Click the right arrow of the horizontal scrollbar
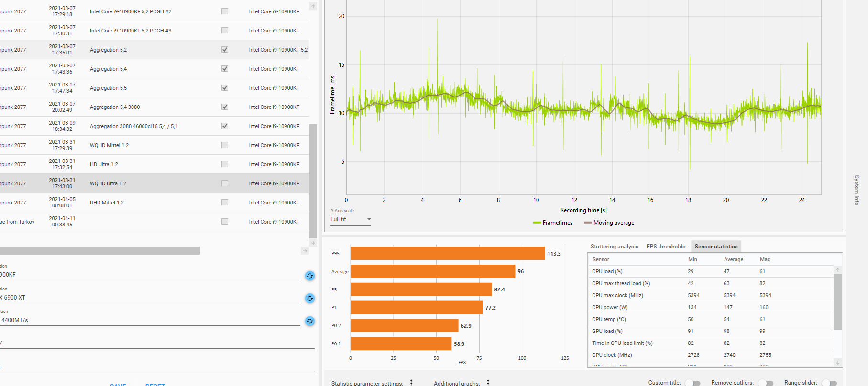The height and width of the screenshot is (386, 868). pyautogui.click(x=305, y=251)
